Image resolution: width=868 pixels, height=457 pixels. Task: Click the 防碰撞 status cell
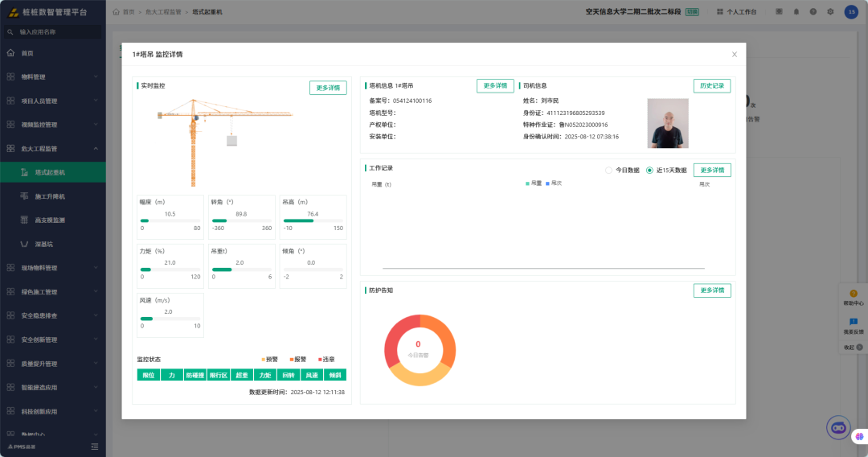click(194, 375)
